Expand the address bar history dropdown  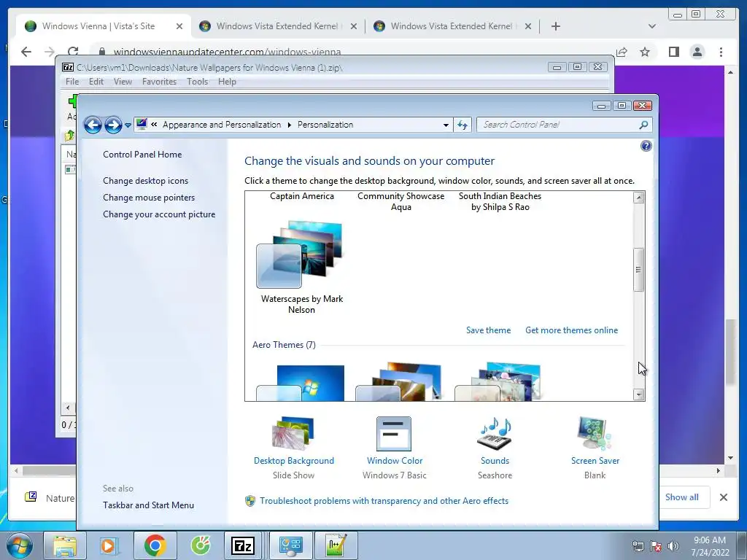446,125
